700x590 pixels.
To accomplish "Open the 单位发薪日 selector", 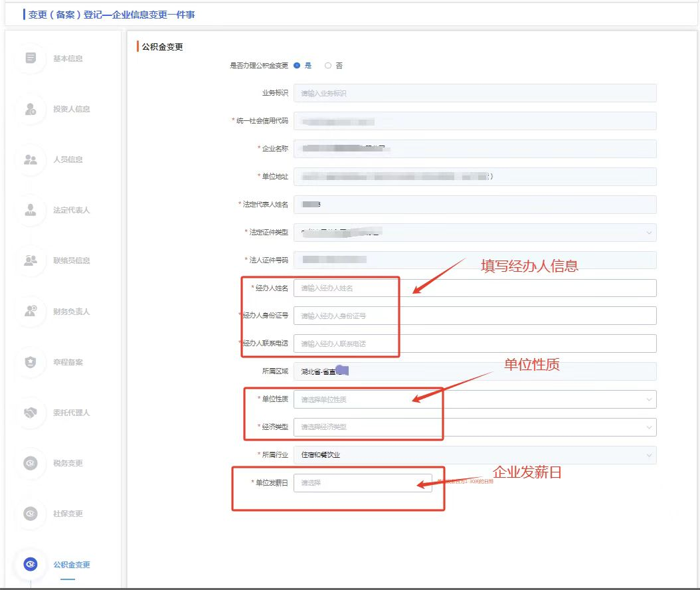I will point(363,483).
